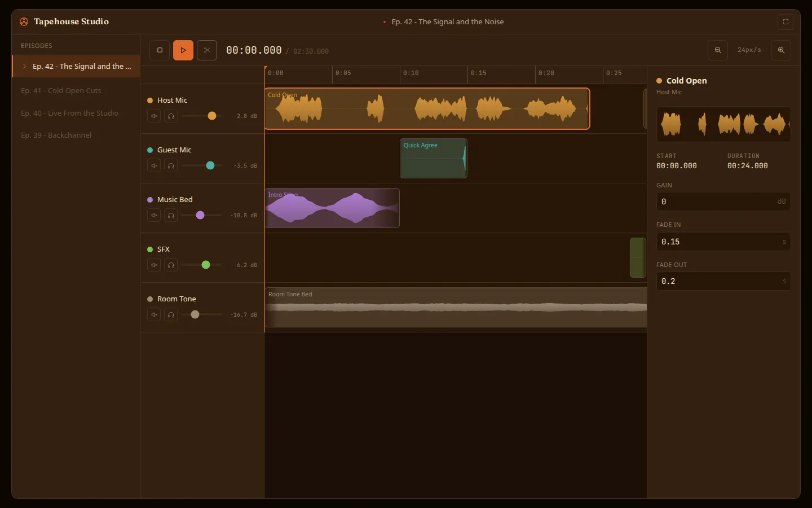Solo the Room Tone track with headphones
Viewport: 812px width, 508px height.
(x=171, y=314)
